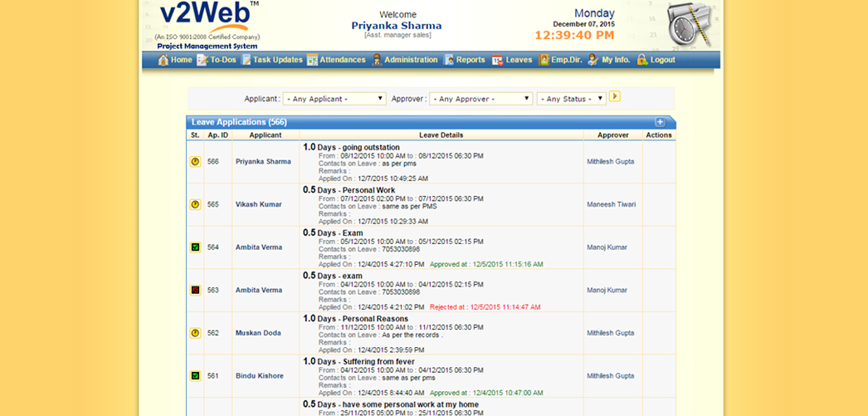This screenshot has width=868, height=416.
Task: Click the red rejected icon for application 563
Action: (195, 290)
